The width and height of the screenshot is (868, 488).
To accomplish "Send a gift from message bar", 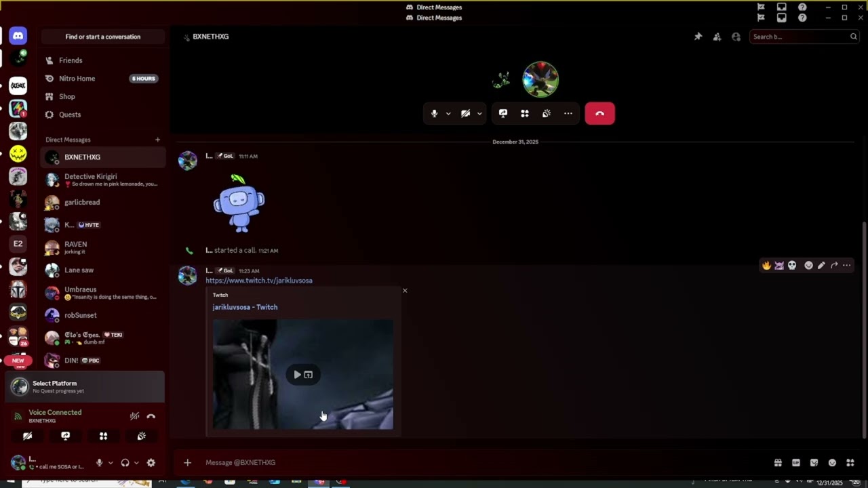I will (x=778, y=463).
